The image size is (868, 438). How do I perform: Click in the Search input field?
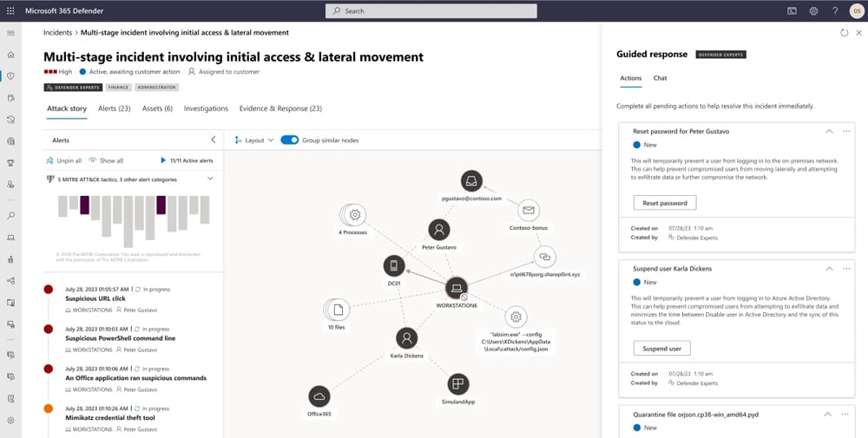click(431, 11)
